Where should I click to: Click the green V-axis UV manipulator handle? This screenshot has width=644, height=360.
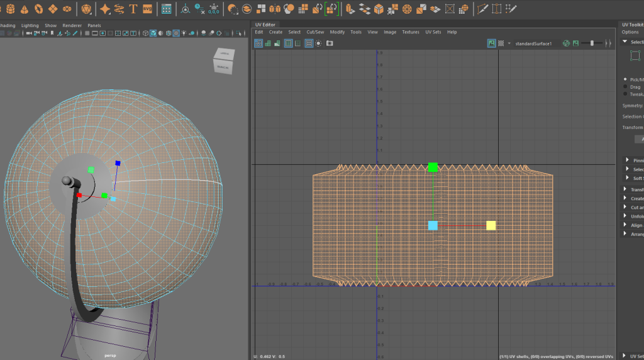coord(433,167)
